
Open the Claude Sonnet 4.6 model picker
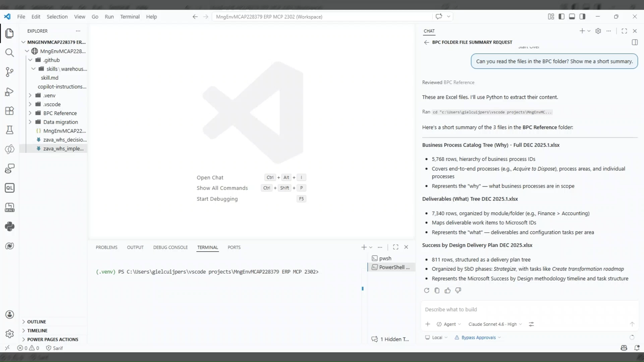(495, 324)
